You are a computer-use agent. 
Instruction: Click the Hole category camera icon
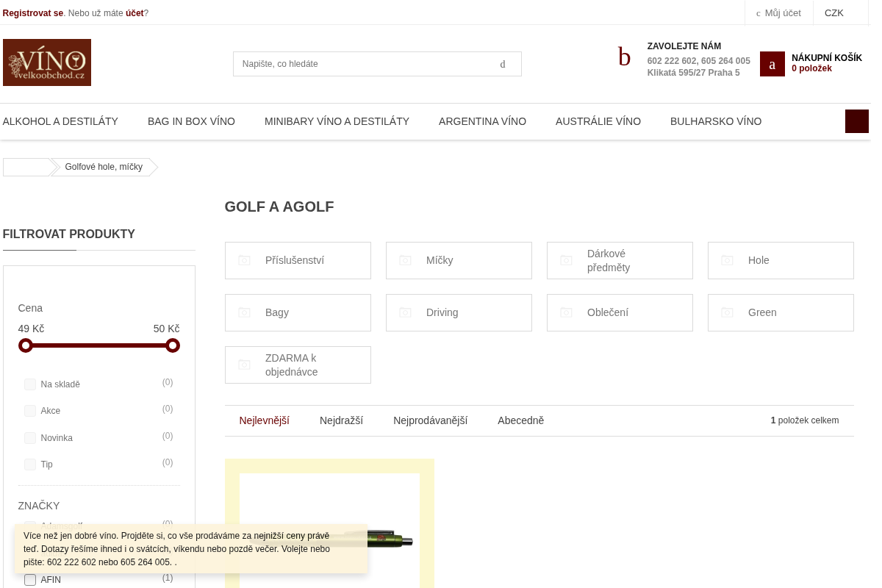pos(728,260)
